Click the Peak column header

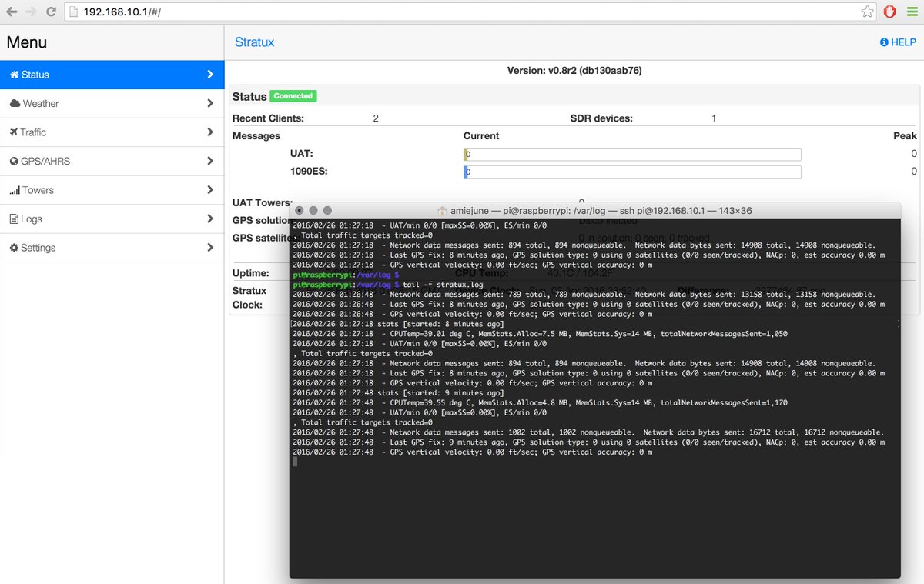click(x=905, y=136)
